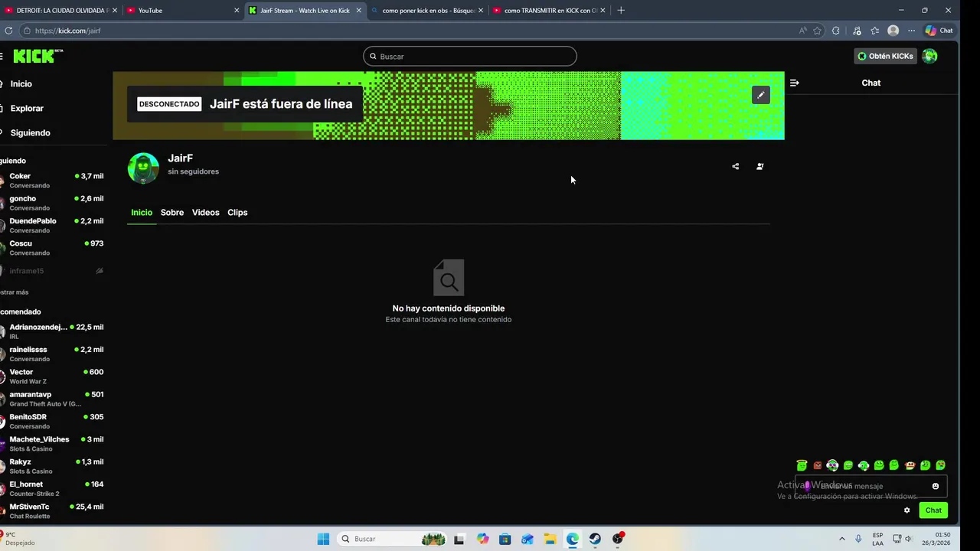
Task: Click the Read aloud icon in address bar
Action: coord(802,31)
